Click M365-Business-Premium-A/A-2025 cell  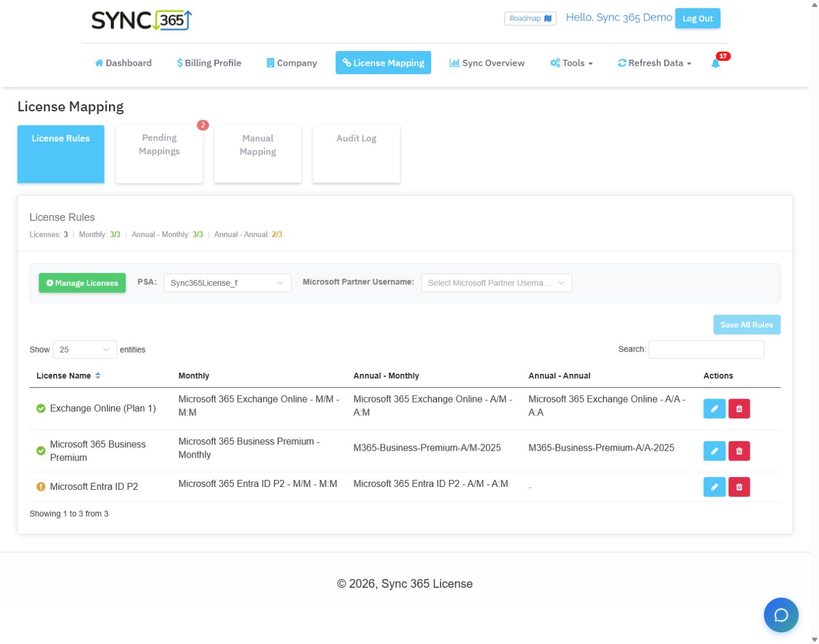pos(601,448)
